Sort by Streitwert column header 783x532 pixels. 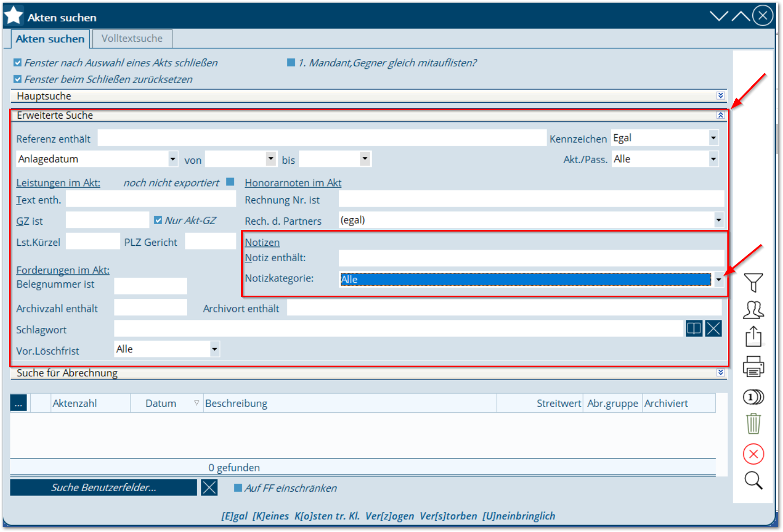[540, 403]
